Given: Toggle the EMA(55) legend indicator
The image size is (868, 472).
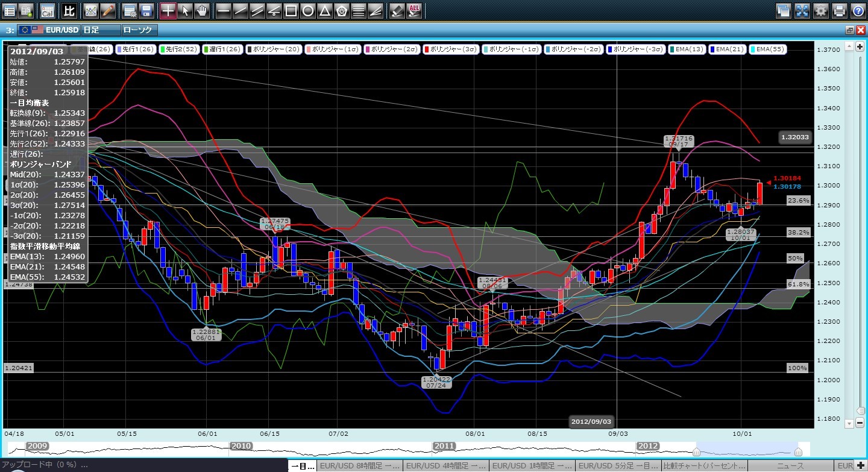Looking at the screenshot, I should [768, 49].
